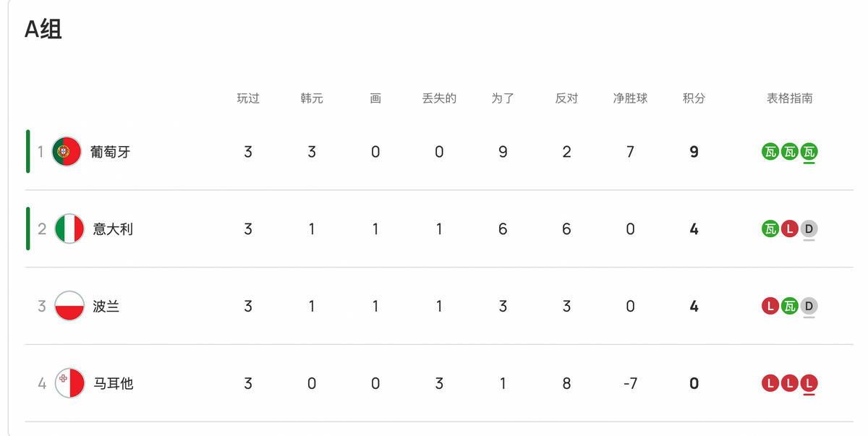The width and height of the screenshot is (868, 436).
Task: Click the Italy flag icon
Action: coord(69,229)
